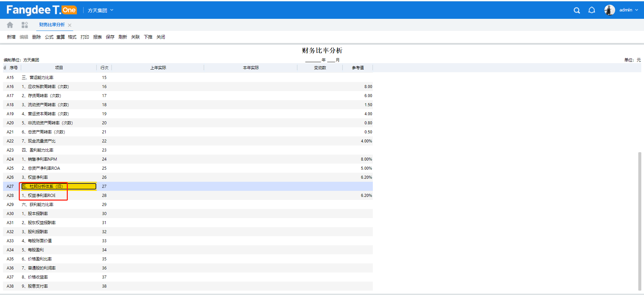Select row 六、获利能力比率

pos(188,205)
